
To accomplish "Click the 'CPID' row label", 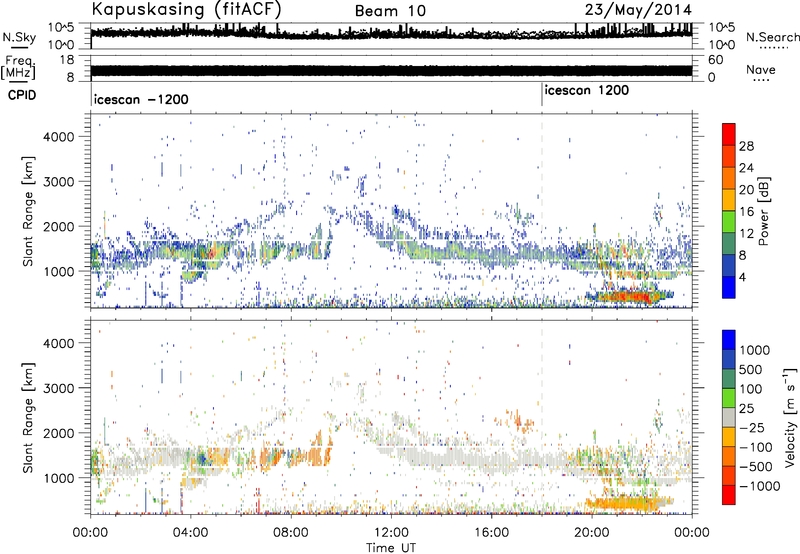I will (22, 95).
